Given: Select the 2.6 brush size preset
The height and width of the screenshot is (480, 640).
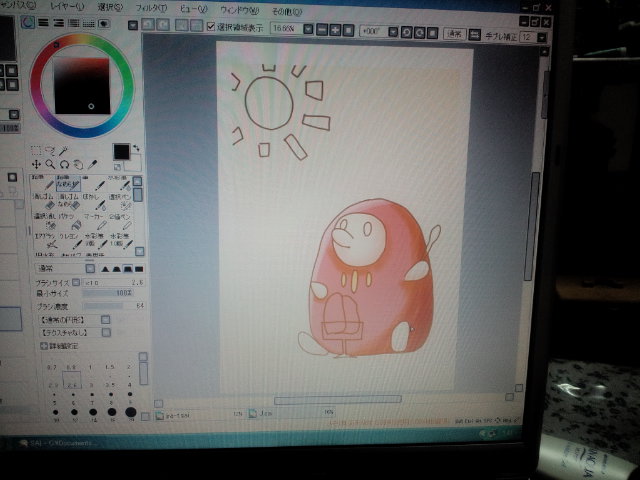Looking at the screenshot, I should click(71, 380).
